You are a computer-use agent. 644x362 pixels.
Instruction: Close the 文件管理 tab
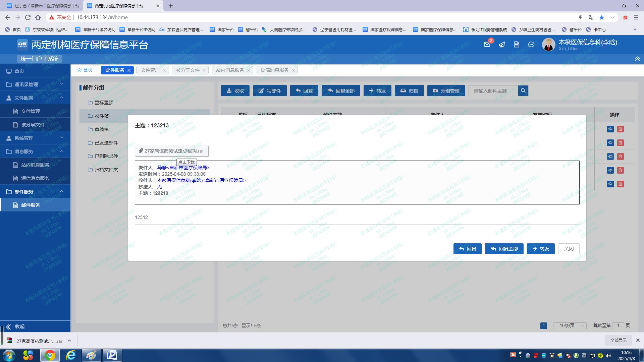(x=164, y=70)
